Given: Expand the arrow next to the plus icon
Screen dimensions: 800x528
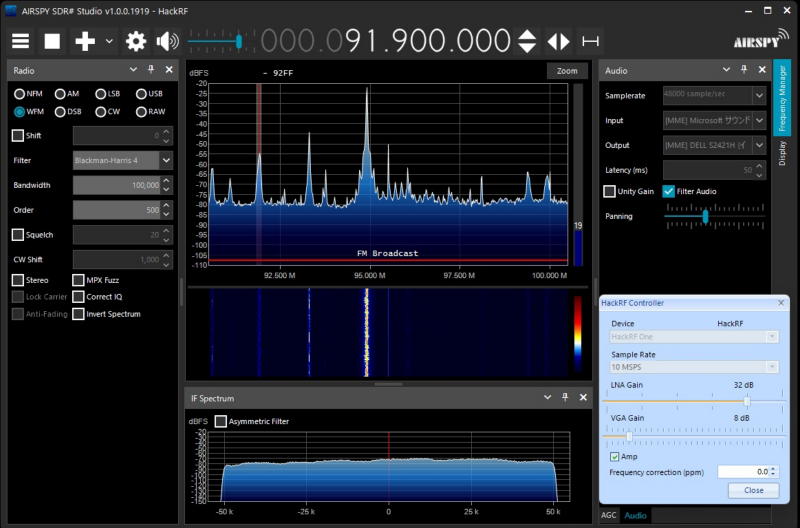Looking at the screenshot, I should tap(109, 41).
